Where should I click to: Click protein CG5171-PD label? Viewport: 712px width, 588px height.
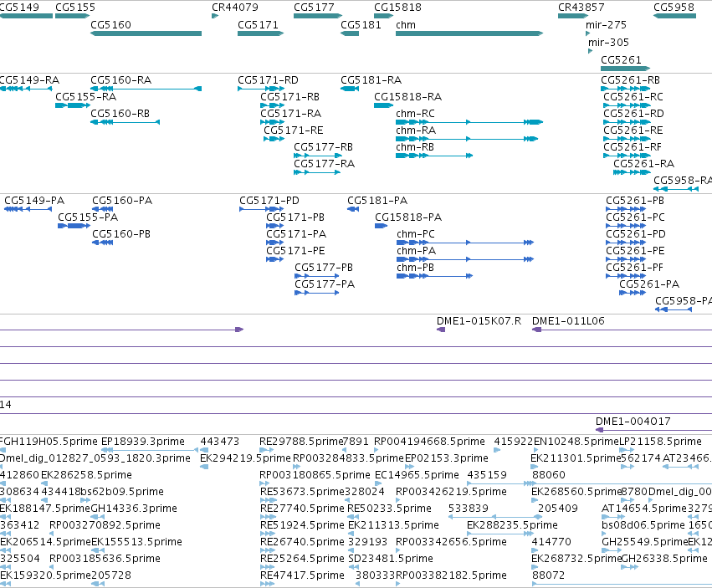(x=269, y=201)
